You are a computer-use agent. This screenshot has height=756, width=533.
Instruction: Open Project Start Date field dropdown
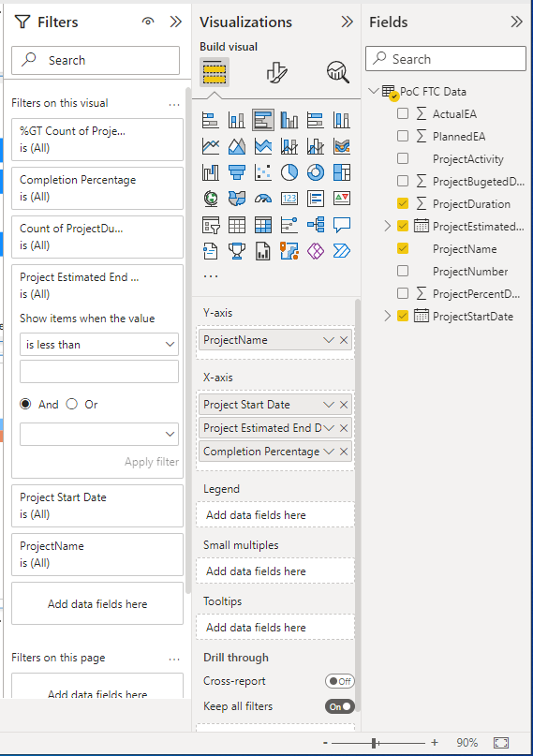point(329,405)
